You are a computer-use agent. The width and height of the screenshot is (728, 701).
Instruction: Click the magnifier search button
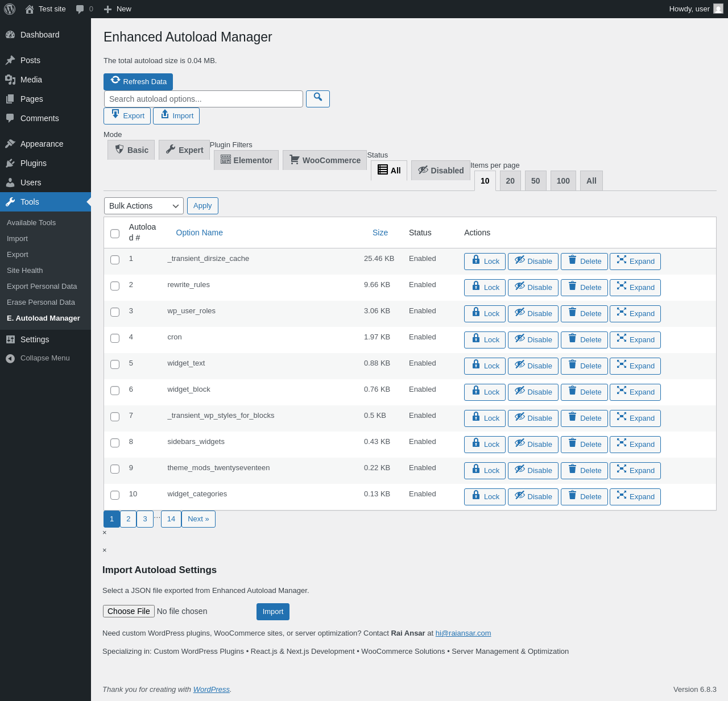tap(318, 99)
